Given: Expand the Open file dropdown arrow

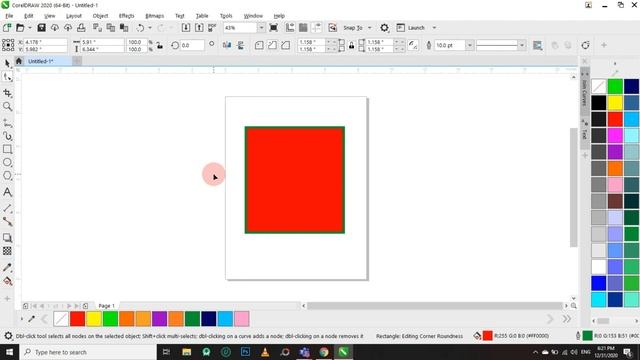Looking at the screenshot, I should [30, 28].
